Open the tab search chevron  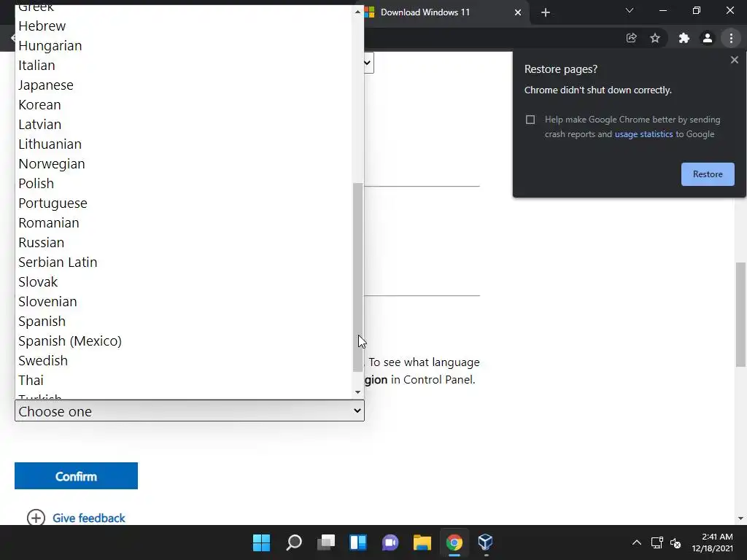[x=630, y=10]
